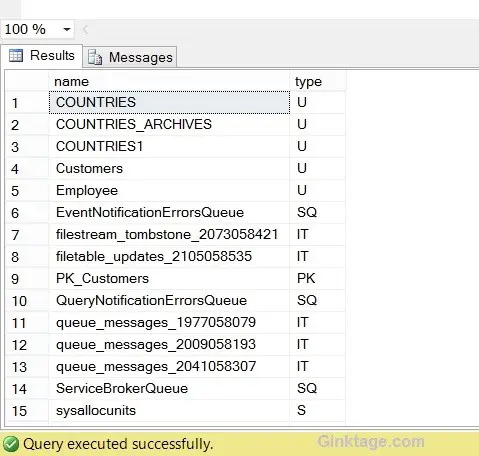This screenshot has height=456, width=479.
Task: Click row header number 5
Action: pyautogui.click(x=27, y=191)
